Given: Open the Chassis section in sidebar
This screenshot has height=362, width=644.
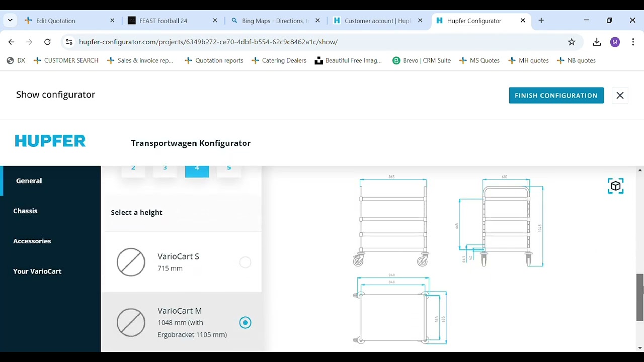Looking at the screenshot, I should (x=50, y=211).
